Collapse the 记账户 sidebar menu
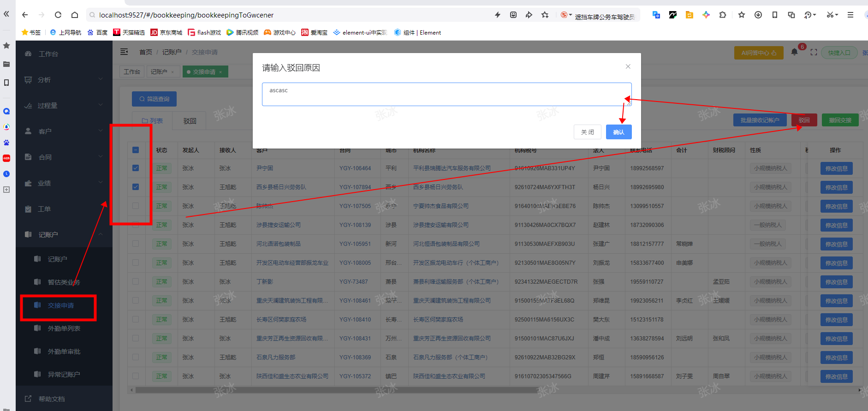Screen dimensions: 868x411 [x=64, y=235]
